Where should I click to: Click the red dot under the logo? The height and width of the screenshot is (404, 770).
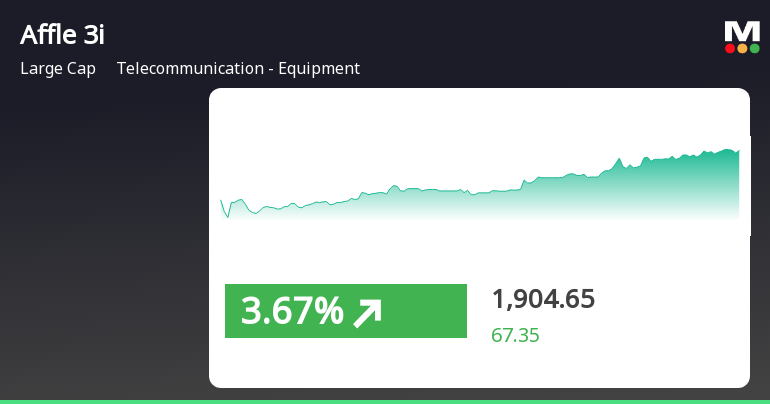[730, 48]
